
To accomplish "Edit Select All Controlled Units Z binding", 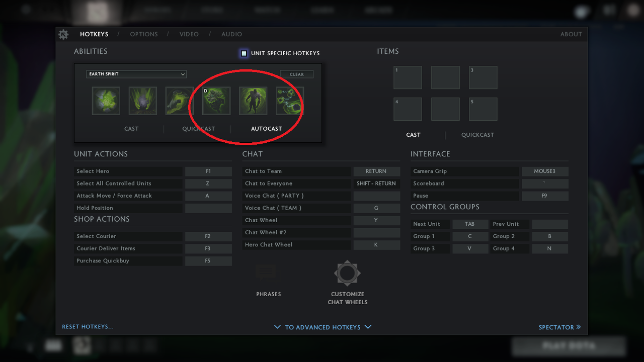I will tap(208, 184).
